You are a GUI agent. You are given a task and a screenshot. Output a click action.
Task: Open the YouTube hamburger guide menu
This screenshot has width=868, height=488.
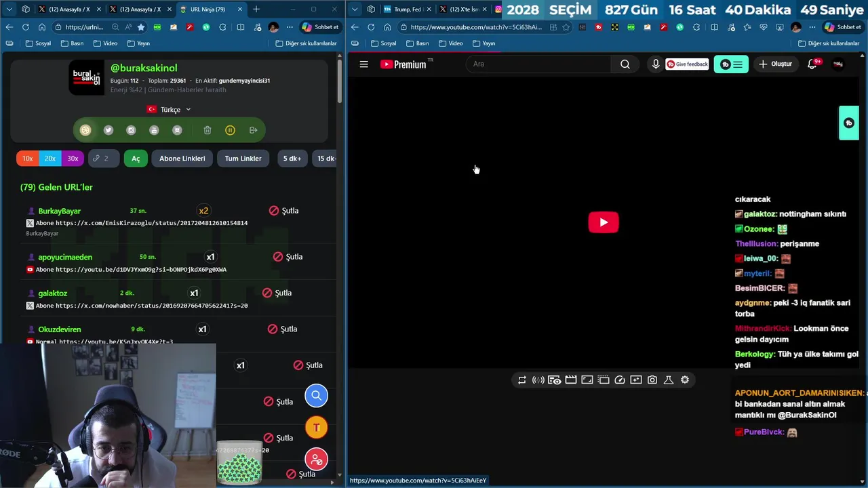(364, 64)
